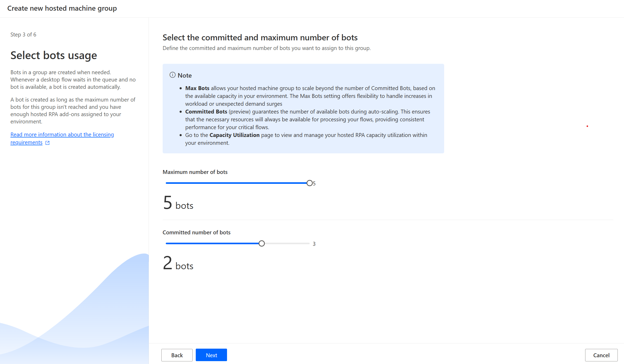Click the 'Committed number of bots' label
This screenshot has width=624, height=364.
click(x=197, y=232)
